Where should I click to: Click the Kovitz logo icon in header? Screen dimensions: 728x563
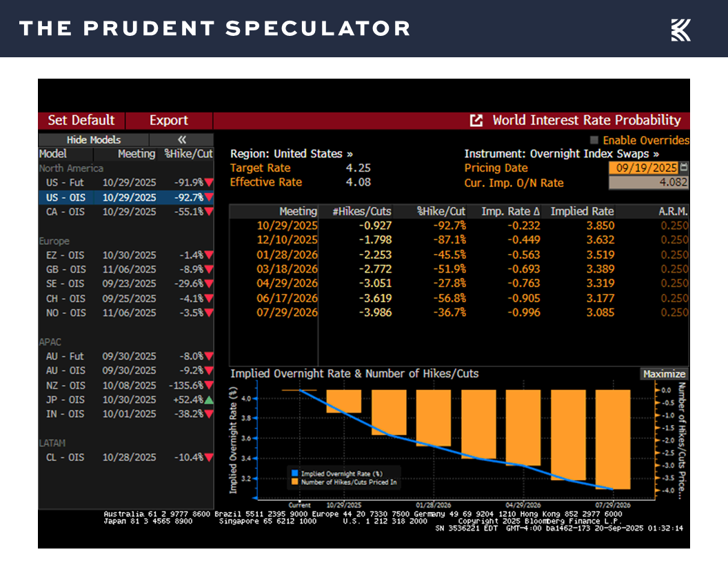pos(680,30)
